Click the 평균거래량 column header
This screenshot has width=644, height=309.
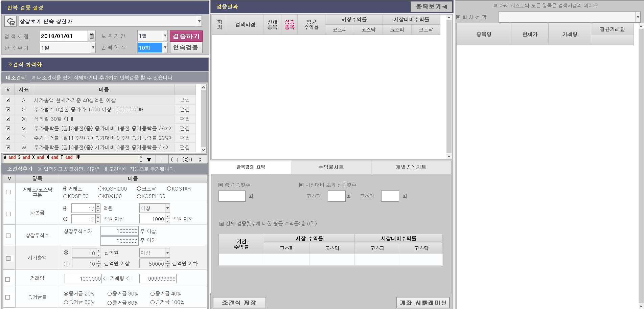coord(612,29)
